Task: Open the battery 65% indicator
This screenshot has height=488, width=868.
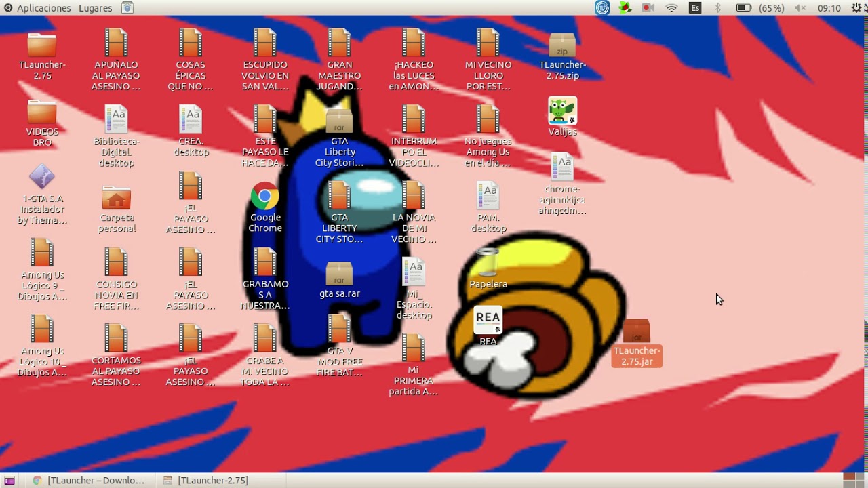Action: [x=760, y=8]
